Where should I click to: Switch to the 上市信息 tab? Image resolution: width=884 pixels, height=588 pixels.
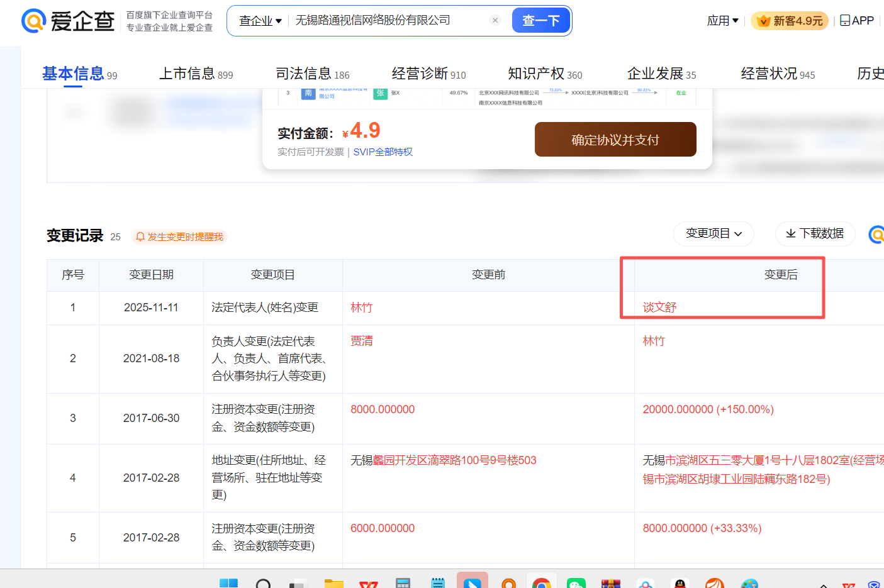[x=196, y=74]
